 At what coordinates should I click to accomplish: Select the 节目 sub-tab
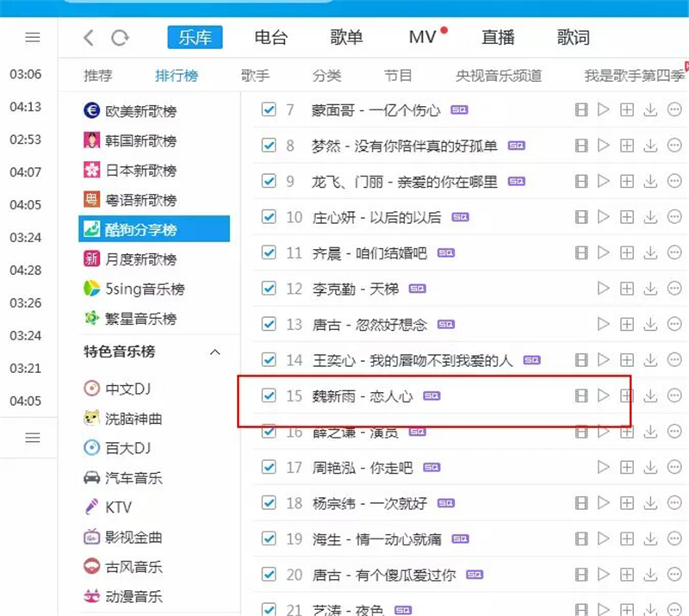point(398,76)
